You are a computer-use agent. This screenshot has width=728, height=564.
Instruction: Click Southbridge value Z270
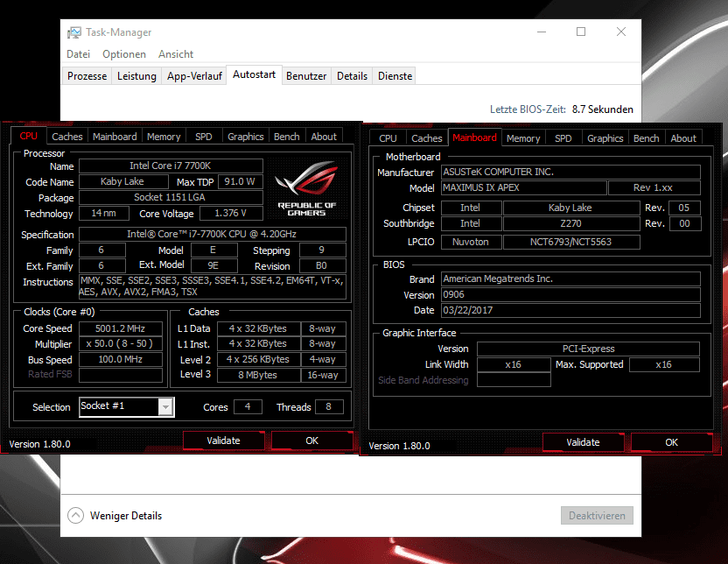571,223
